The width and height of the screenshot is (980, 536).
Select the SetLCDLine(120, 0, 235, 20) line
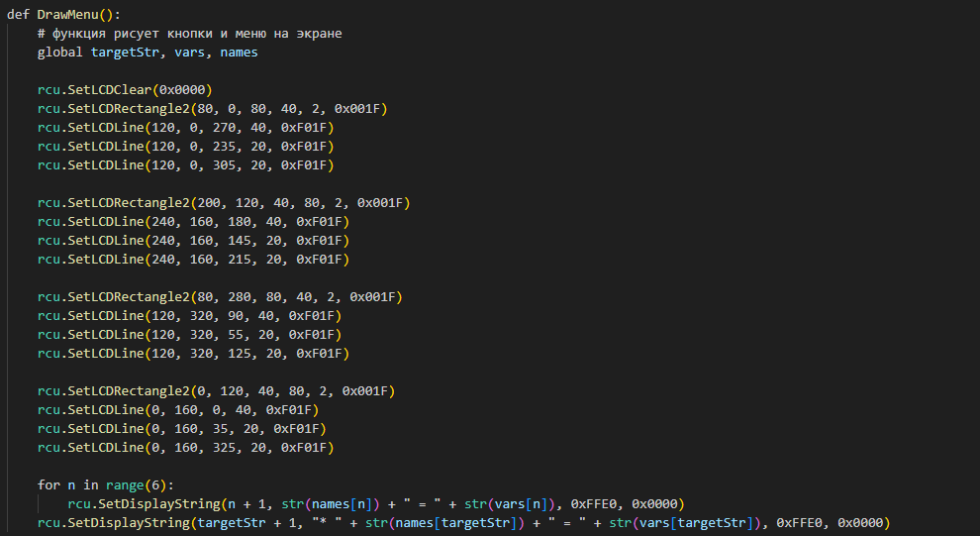pos(193,147)
